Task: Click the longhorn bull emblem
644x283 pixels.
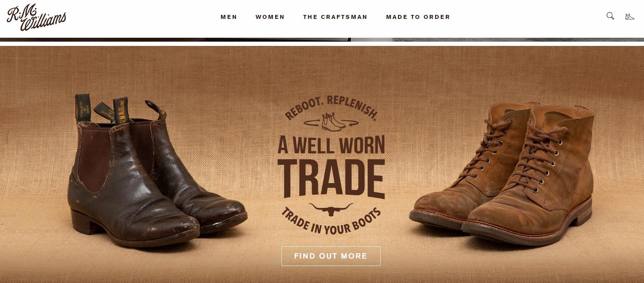Action: point(331,209)
